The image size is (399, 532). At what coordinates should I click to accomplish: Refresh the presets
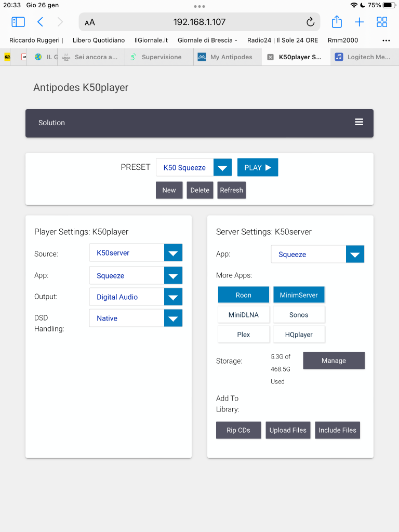click(x=231, y=190)
